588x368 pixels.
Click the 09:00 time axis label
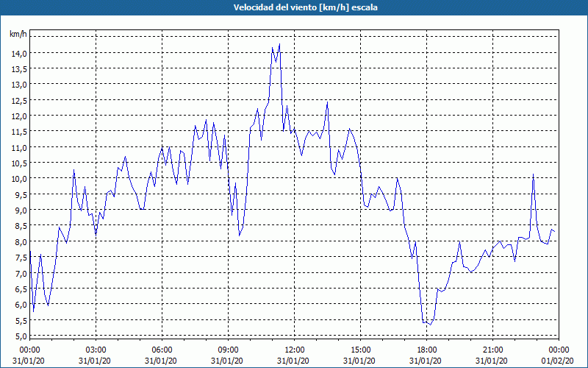[228, 350]
